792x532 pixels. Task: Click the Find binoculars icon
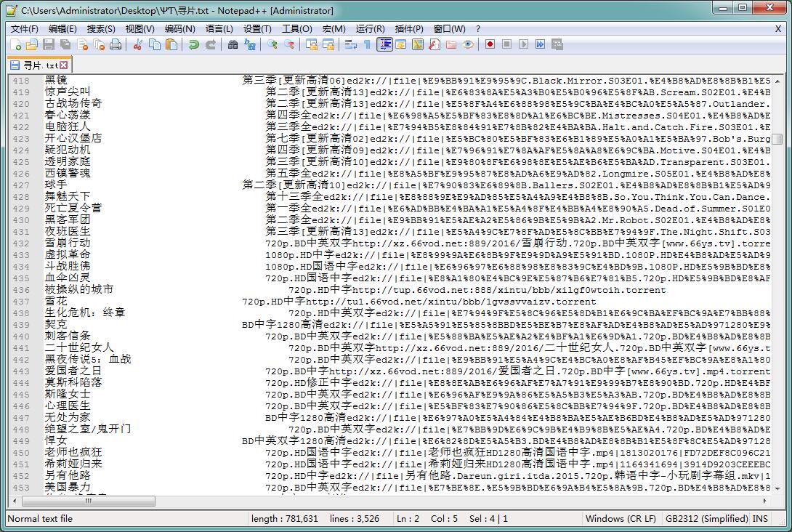coord(233,45)
